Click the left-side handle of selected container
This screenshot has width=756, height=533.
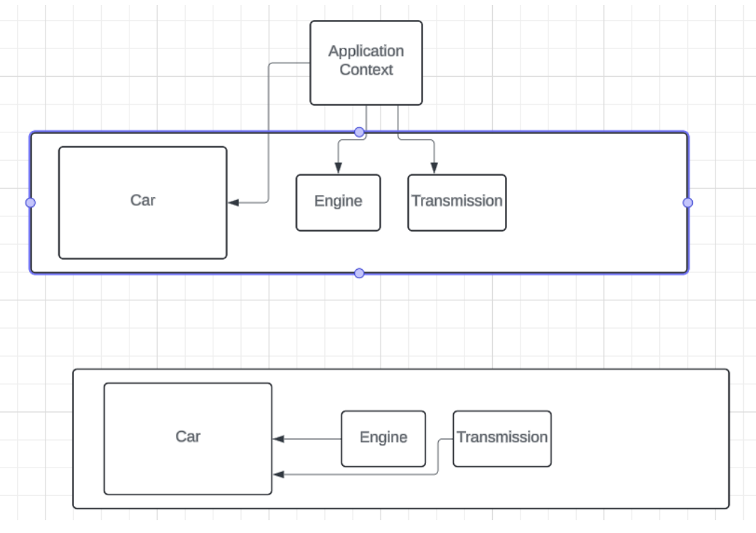pos(30,203)
